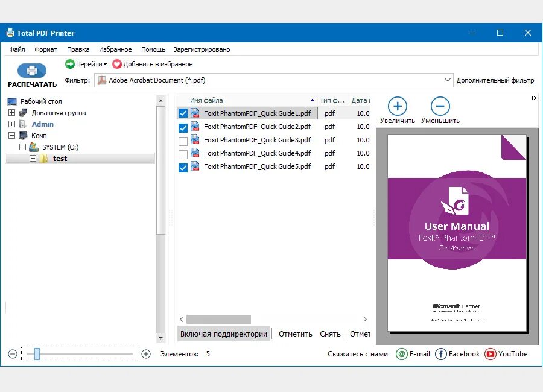Click the green Перейти arrow icon
543x392 pixels.
69,64
